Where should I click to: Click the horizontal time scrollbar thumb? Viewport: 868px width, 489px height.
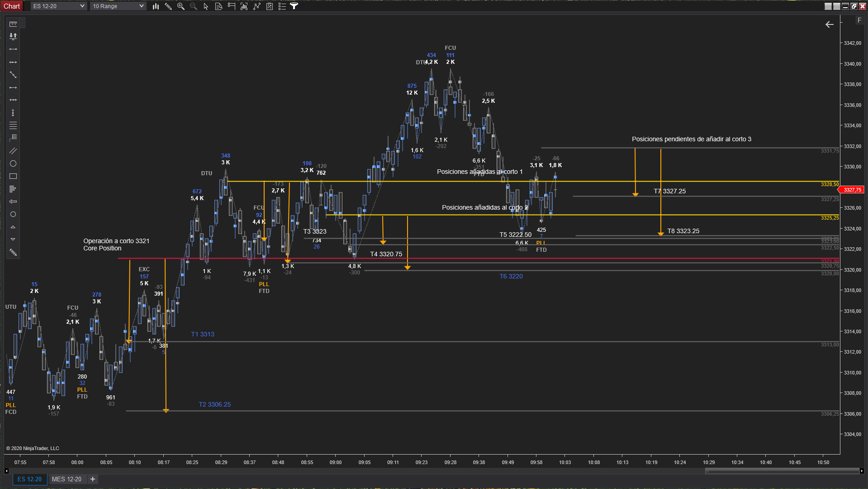(x=782, y=471)
